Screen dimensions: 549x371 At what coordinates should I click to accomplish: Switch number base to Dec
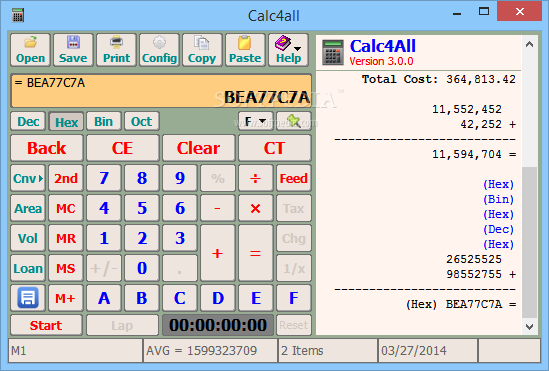[x=28, y=121]
